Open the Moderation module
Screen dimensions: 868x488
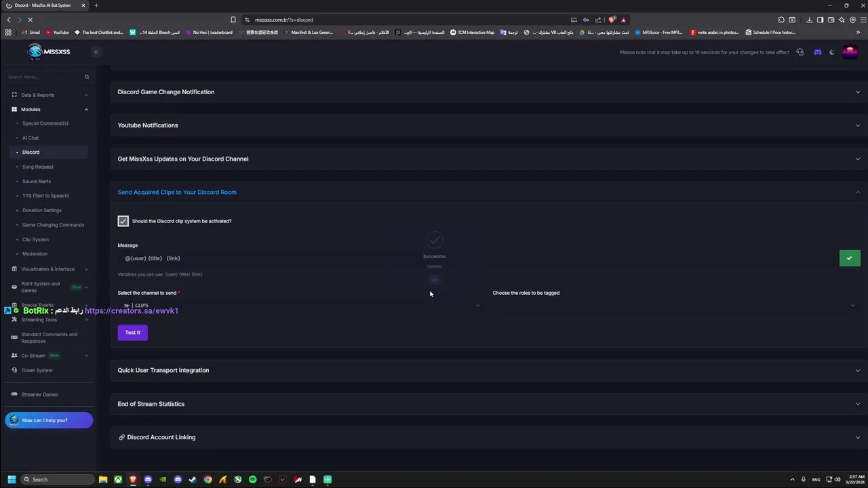pos(35,253)
